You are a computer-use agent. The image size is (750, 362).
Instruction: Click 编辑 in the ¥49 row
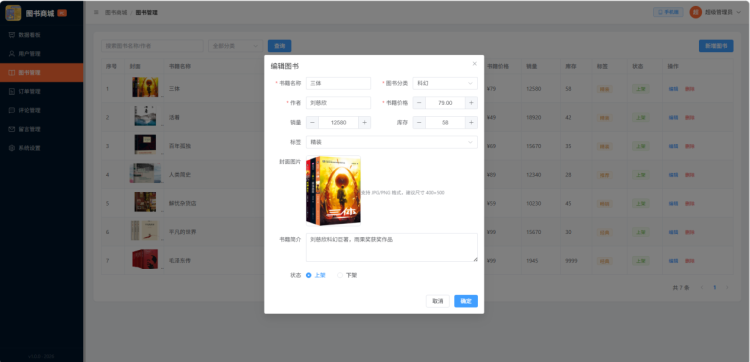pyautogui.click(x=673, y=118)
